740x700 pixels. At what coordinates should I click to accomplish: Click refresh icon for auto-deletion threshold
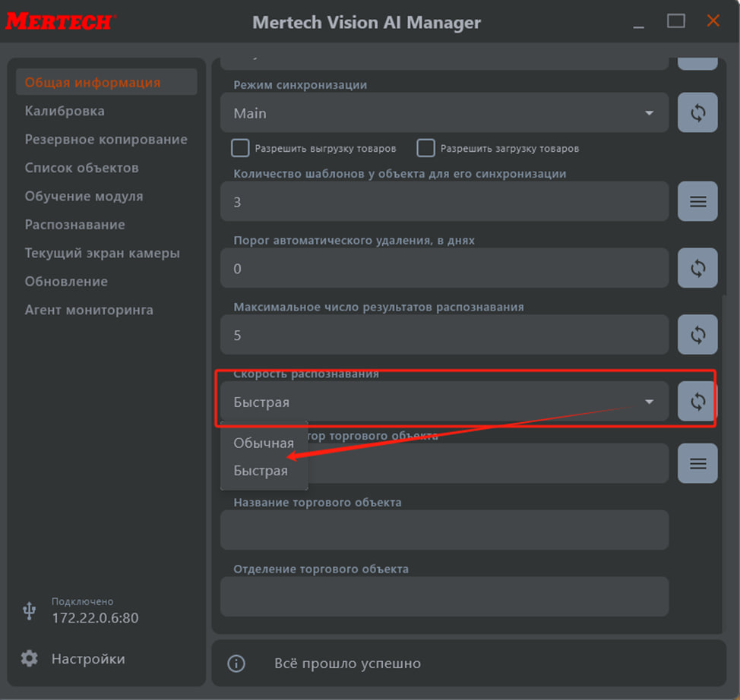(697, 268)
